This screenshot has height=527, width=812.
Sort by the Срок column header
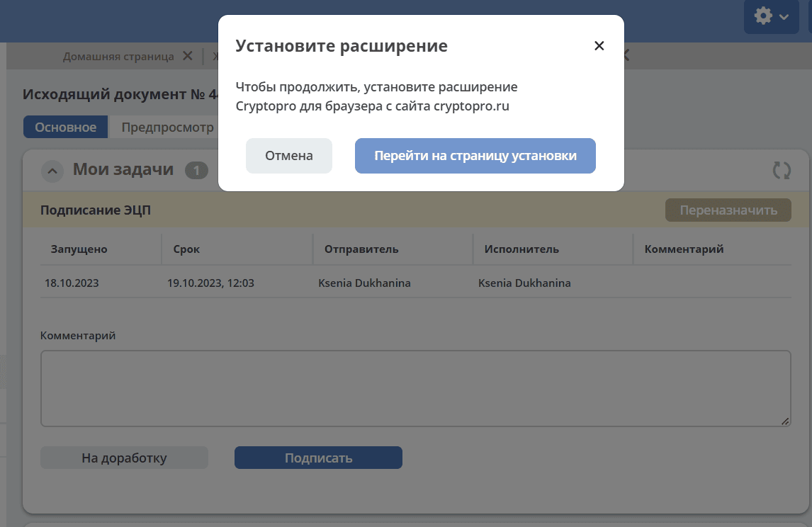coord(186,249)
